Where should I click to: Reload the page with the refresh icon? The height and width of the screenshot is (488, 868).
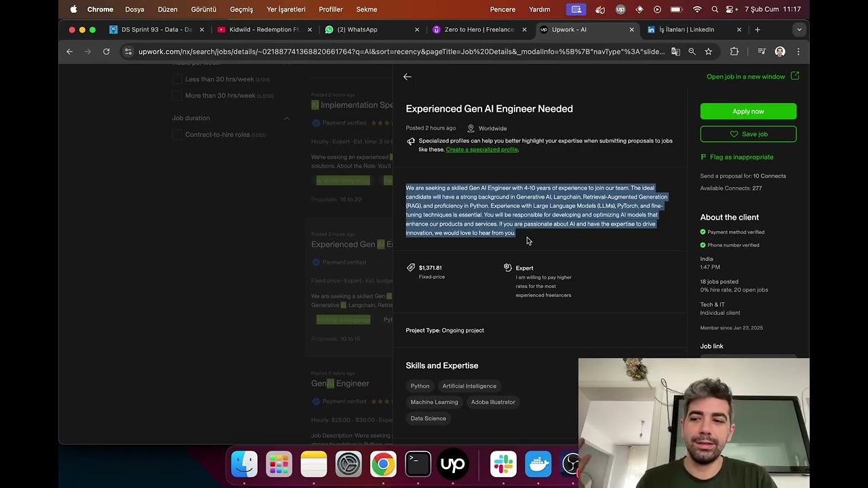[x=106, y=52]
